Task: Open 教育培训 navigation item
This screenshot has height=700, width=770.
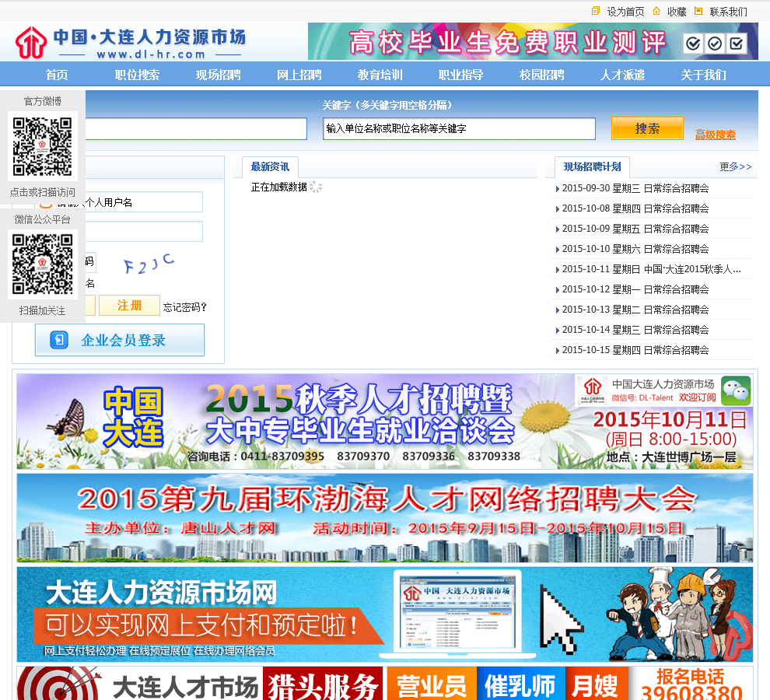Action: (380, 75)
